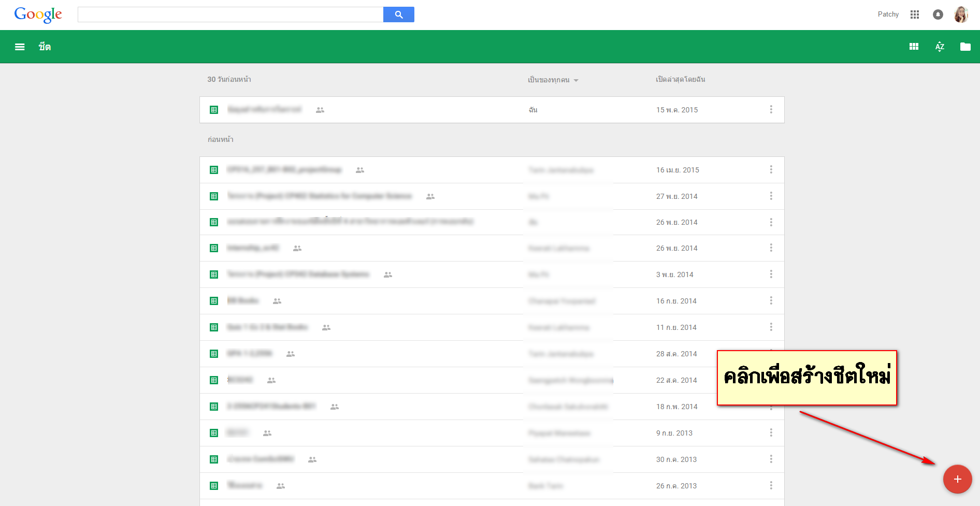The width and height of the screenshot is (980, 506).
Task: Click shared-people icon on the 30 ก.ค. 2013 row
Action: 312,459
